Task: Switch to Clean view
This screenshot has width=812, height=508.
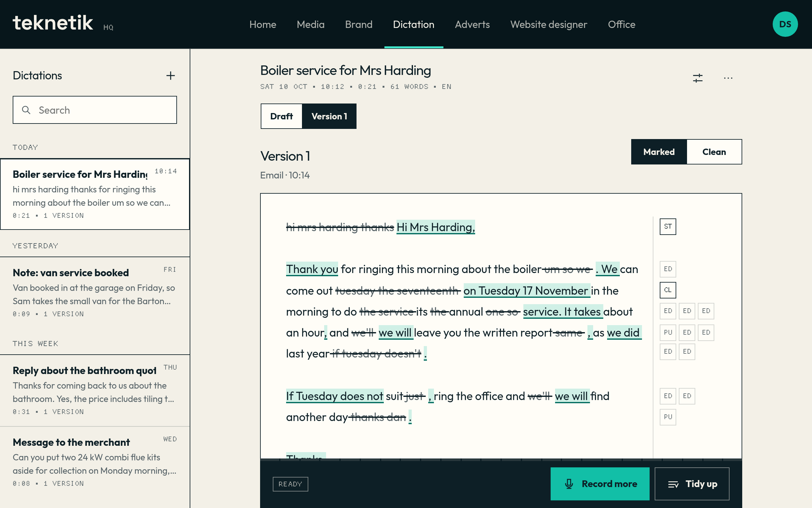Action: (x=714, y=152)
